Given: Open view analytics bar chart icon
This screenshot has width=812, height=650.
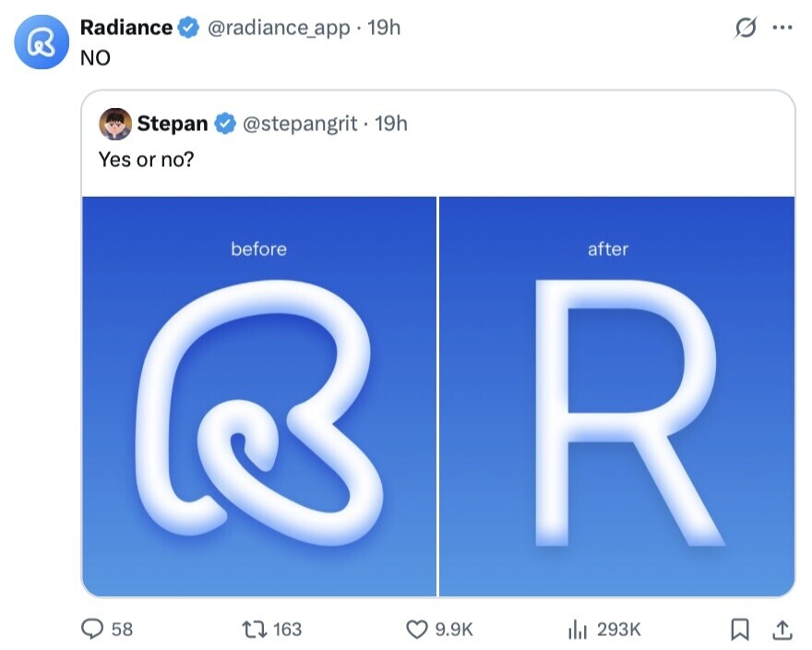Looking at the screenshot, I should (x=578, y=629).
